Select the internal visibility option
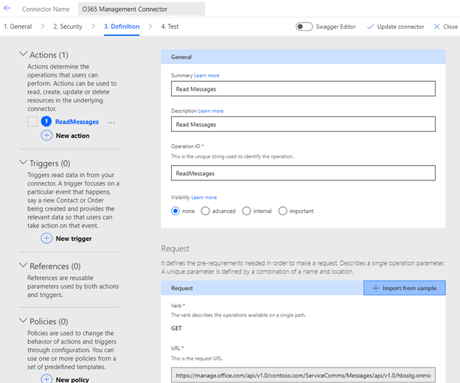460x383 pixels. point(246,211)
